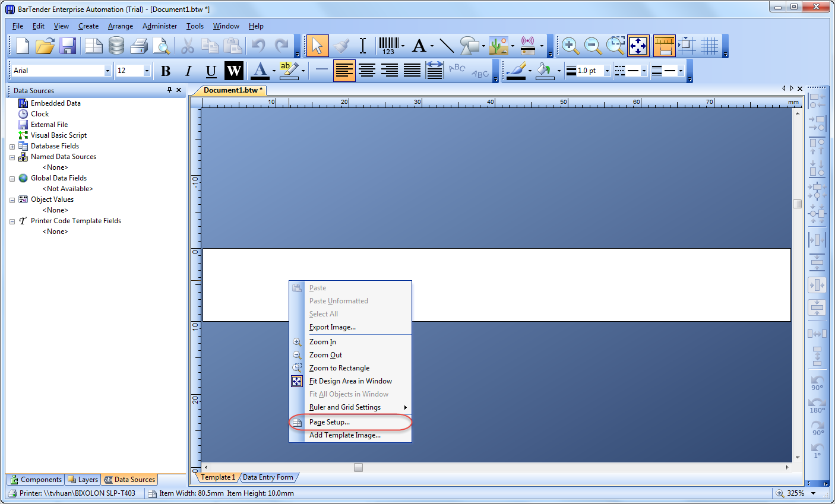Select the line drawing tool
The image size is (835, 504).
(447, 46)
